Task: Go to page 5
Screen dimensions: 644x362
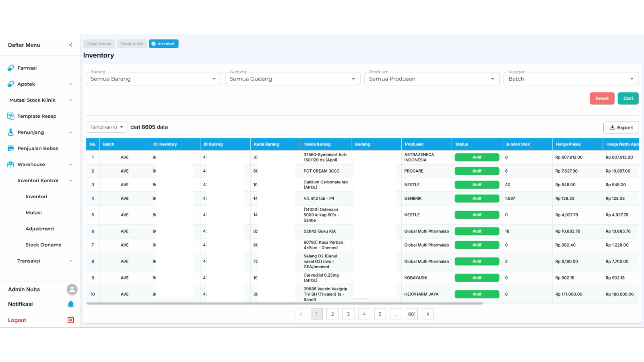Action: pos(380,314)
